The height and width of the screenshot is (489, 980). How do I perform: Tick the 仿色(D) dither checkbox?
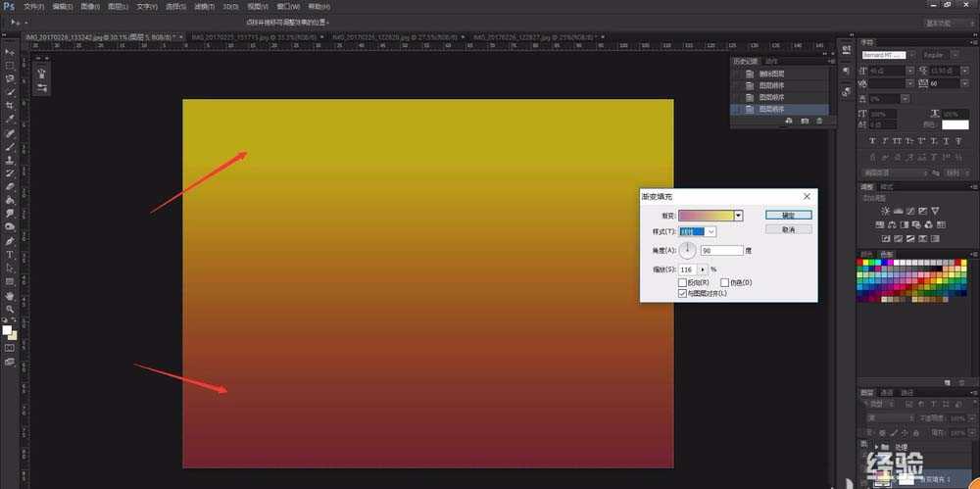[724, 282]
